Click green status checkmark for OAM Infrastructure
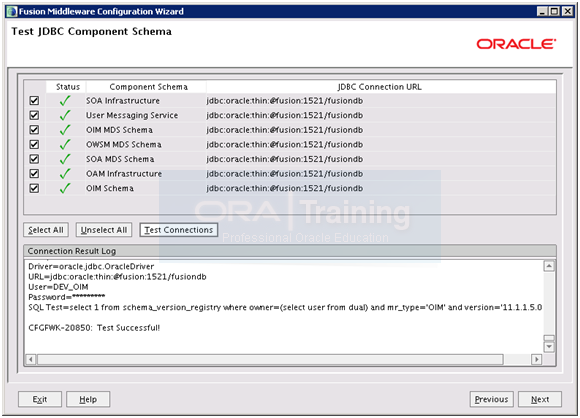The width and height of the screenshot is (580, 418). pos(65,173)
